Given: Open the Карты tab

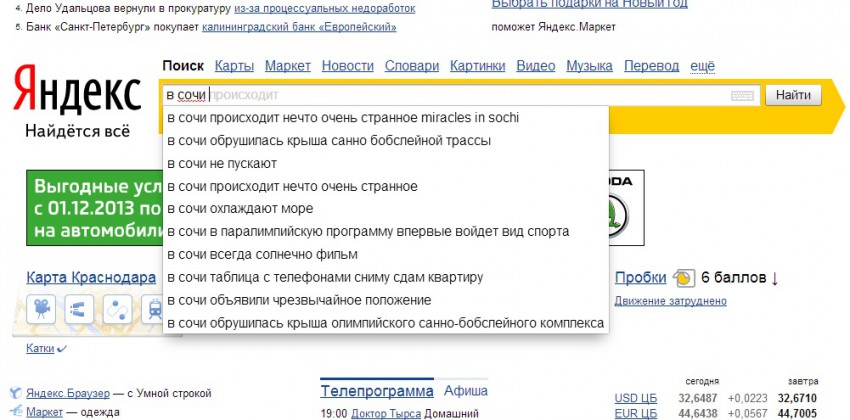Looking at the screenshot, I should 234,66.
